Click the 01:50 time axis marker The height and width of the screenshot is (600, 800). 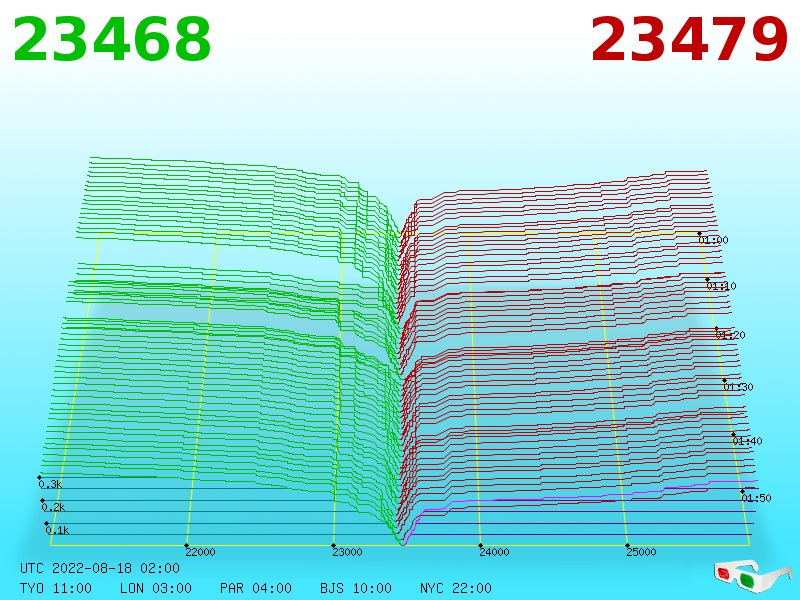click(756, 497)
